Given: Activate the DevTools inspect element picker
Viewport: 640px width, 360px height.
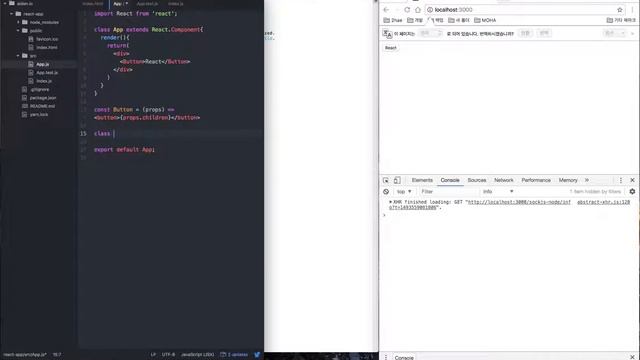Looking at the screenshot, I should 386,180.
